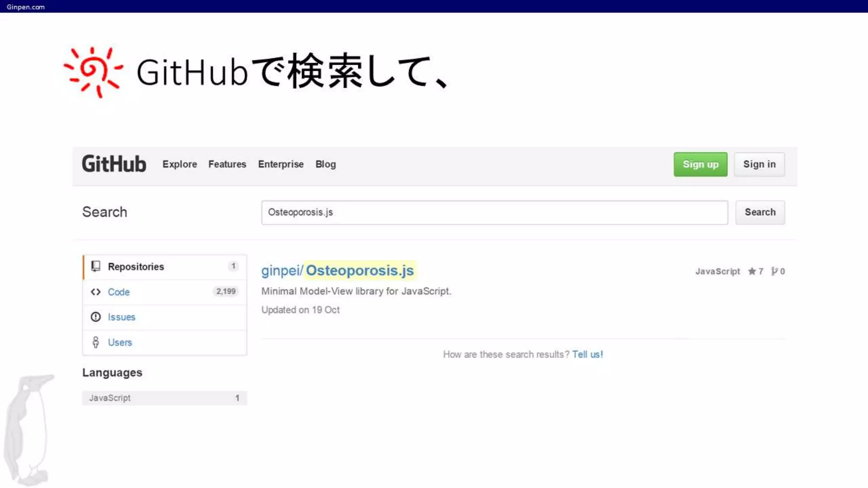This screenshot has height=488, width=868.
Task: Open the GitHub logo home link
Action: [x=114, y=164]
